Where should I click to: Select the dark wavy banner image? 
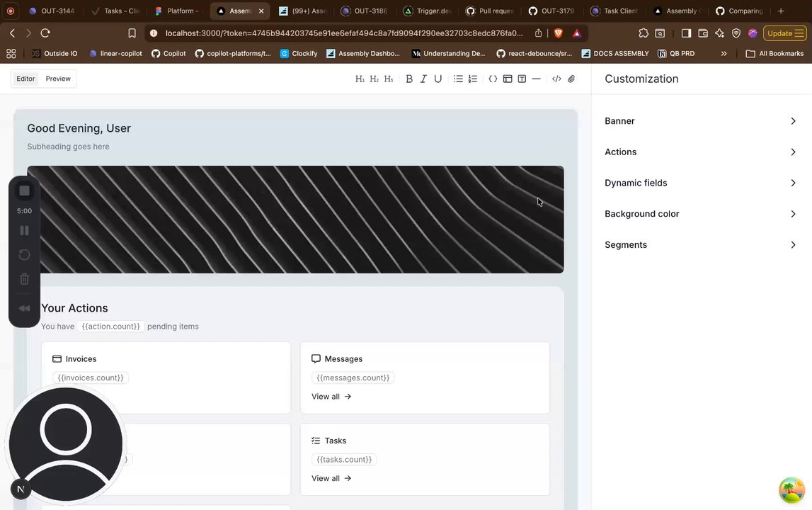coord(295,220)
